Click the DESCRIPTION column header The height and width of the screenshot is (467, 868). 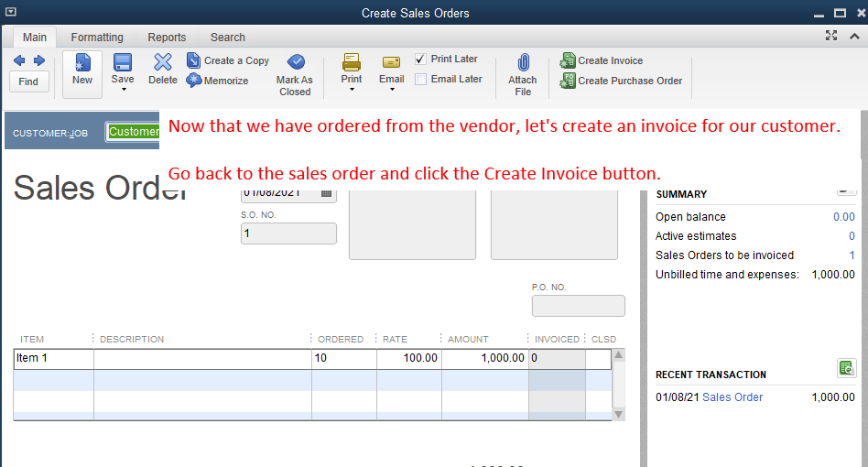(x=132, y=339)
